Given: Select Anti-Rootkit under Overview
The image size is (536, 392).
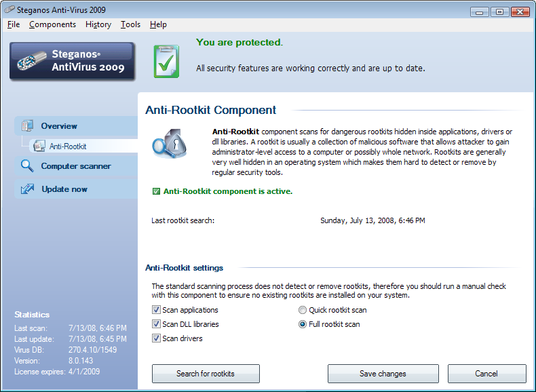Looking at the screenshot, I should click(x=83, y=146).
